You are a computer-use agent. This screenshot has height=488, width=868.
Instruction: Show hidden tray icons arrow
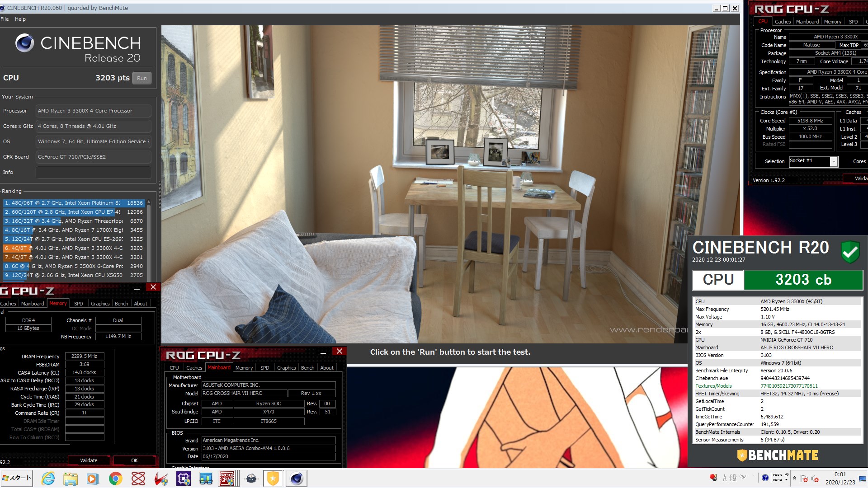click(x=794, y=478)
